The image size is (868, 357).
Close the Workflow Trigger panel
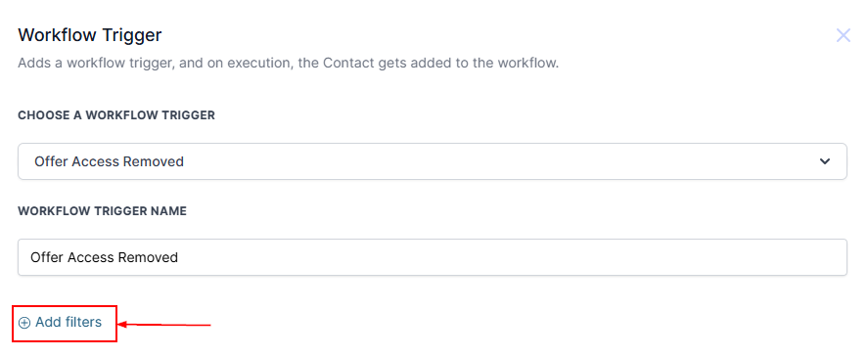point(844,36)
